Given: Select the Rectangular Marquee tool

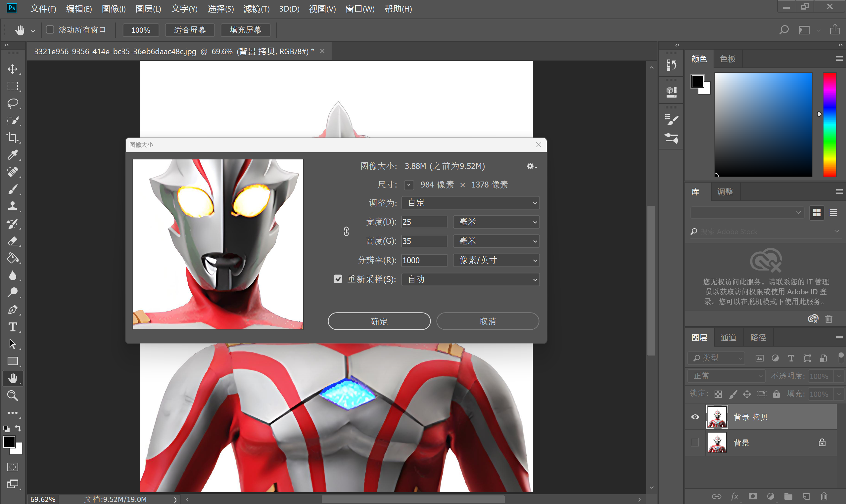Looking at the screenshot, I should [x=13, y=86].
